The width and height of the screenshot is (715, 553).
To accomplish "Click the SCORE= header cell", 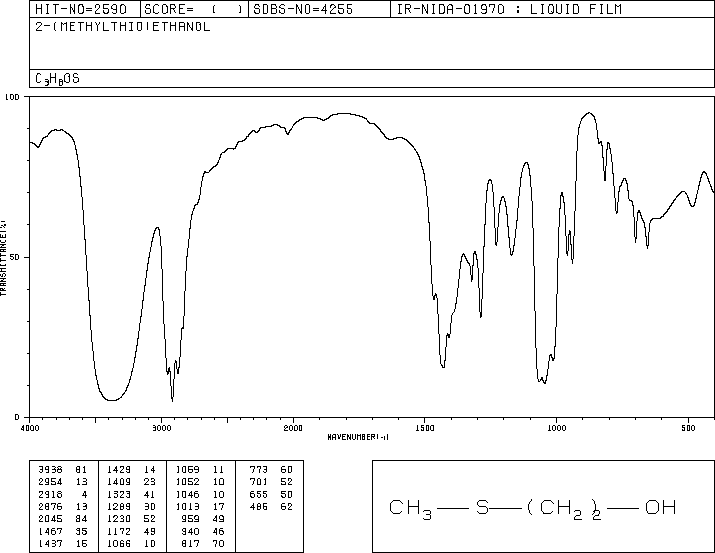I will pyautogui.click(x=194, y=9).
